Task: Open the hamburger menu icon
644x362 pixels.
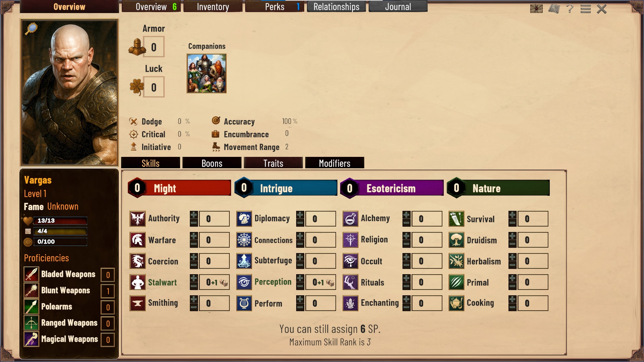Action: [x=585, y=9]
